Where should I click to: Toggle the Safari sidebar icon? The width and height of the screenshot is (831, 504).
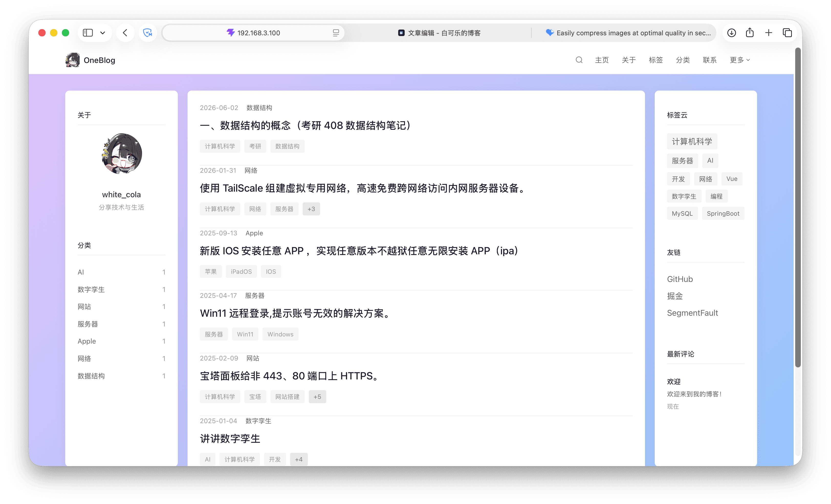(88, 33)
